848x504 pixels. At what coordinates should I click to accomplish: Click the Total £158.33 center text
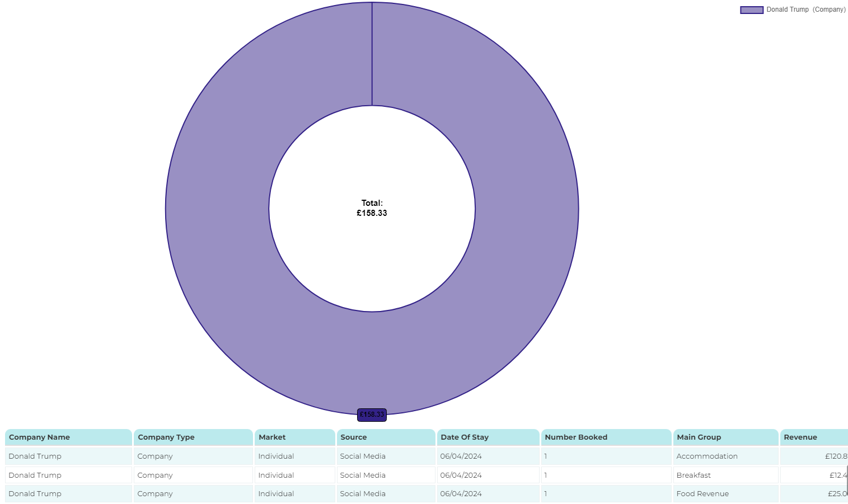coord(372,208)
